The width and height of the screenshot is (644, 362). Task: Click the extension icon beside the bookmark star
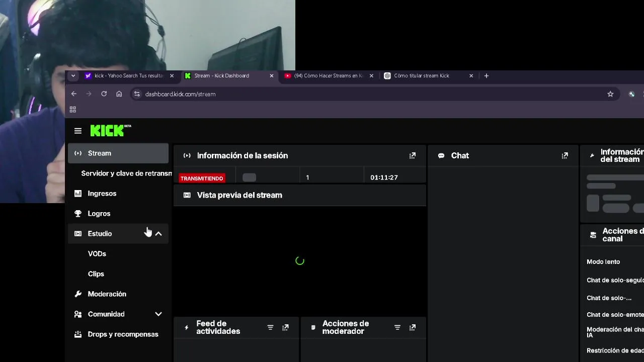click(631, 94)
